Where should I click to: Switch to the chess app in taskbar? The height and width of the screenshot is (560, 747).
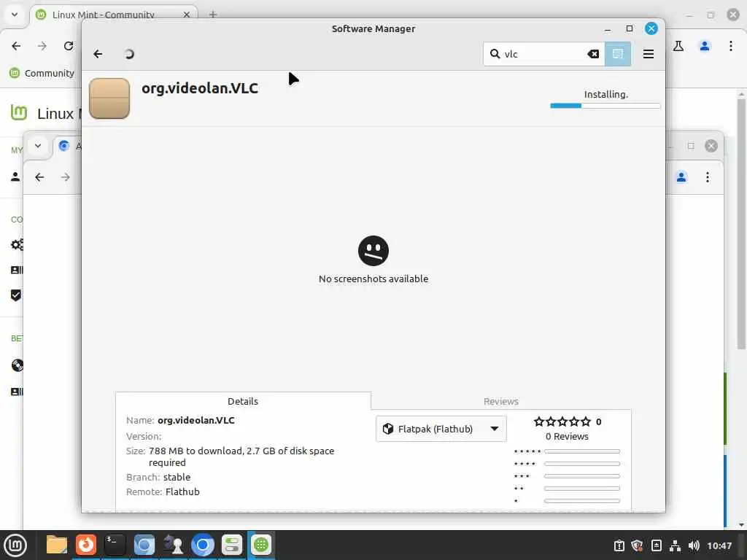click(174, 545)
